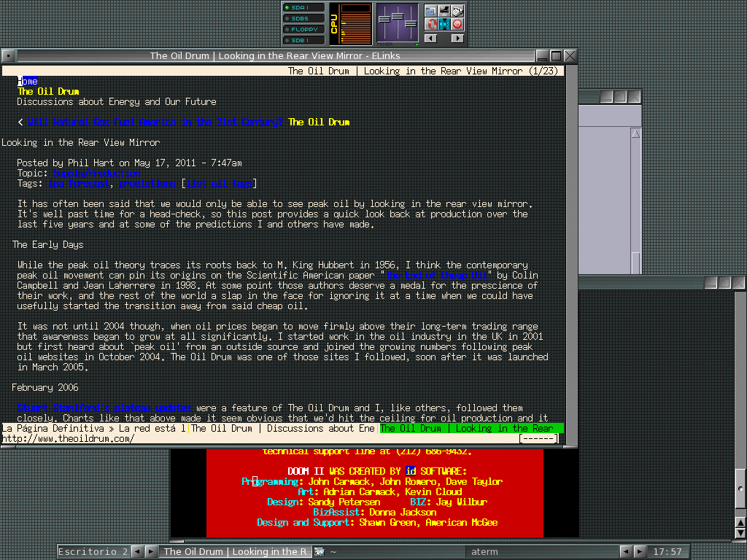Follow the Home link at the top of the page
This screenshot has height=560, width=747.
click(28, 81)
